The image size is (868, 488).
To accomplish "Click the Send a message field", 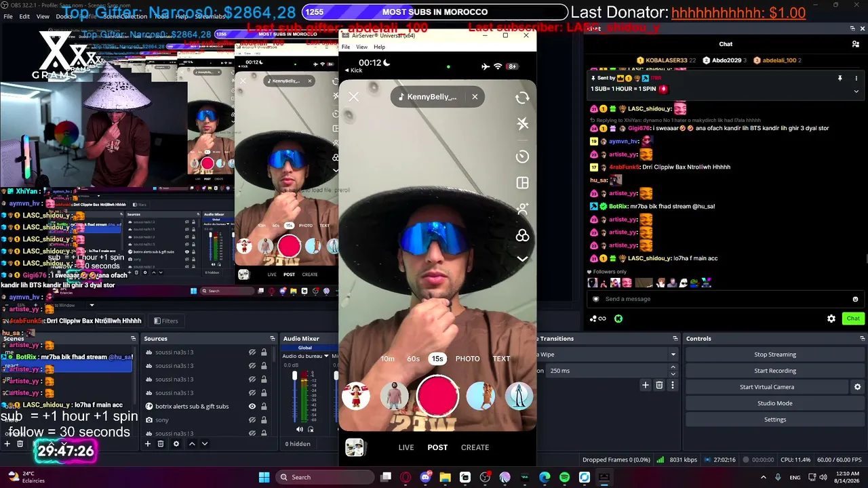I will [x=725, y=299].
